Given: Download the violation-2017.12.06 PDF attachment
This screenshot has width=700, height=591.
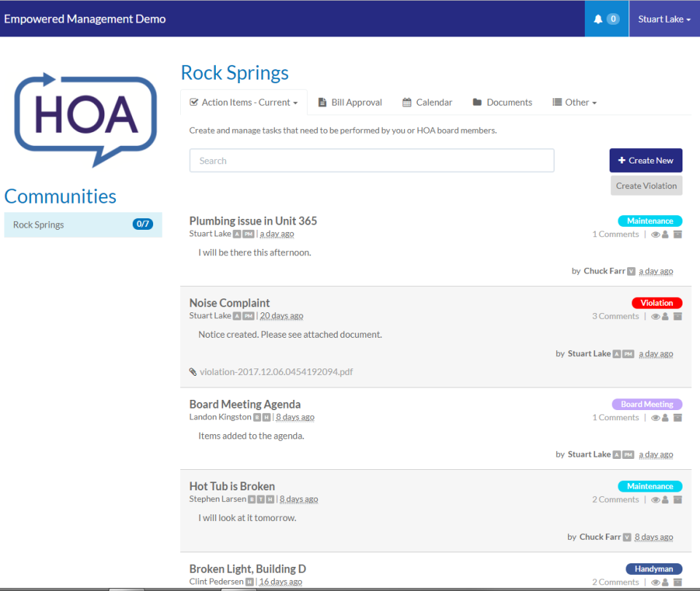Looking at the screenshot, I should (x=277, y=371).
